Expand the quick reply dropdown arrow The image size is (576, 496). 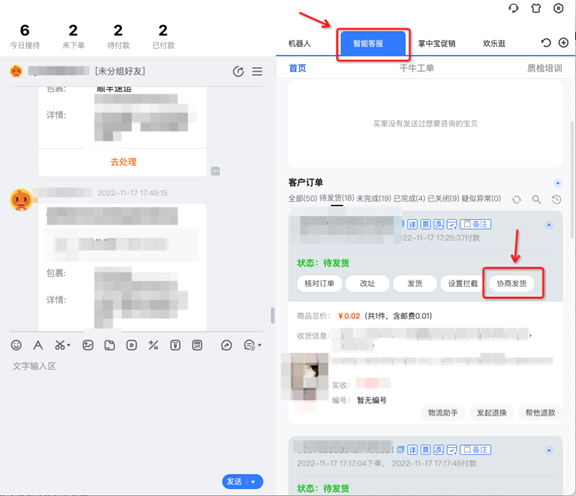(x=260, y=345)
